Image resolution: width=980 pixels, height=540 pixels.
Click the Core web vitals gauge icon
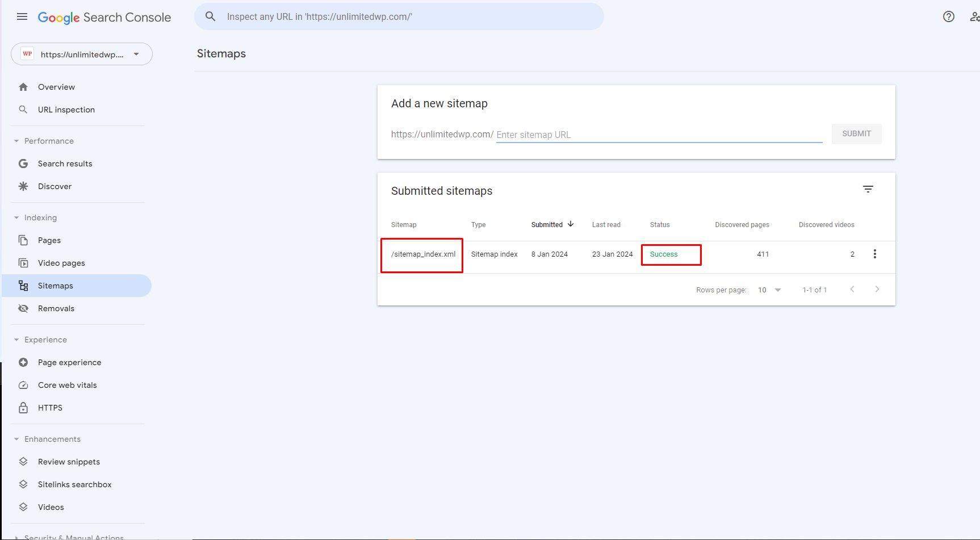(x=23, y=385)
